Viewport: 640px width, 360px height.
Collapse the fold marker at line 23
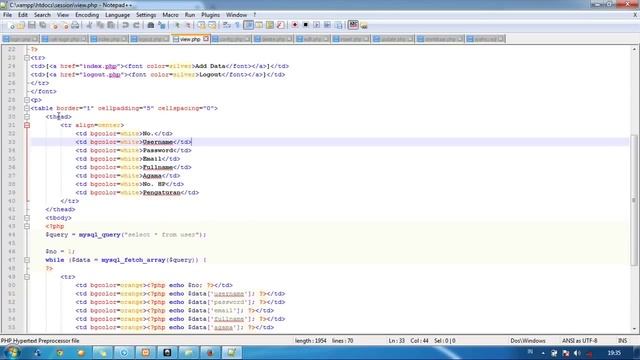[x=27, y=58]
